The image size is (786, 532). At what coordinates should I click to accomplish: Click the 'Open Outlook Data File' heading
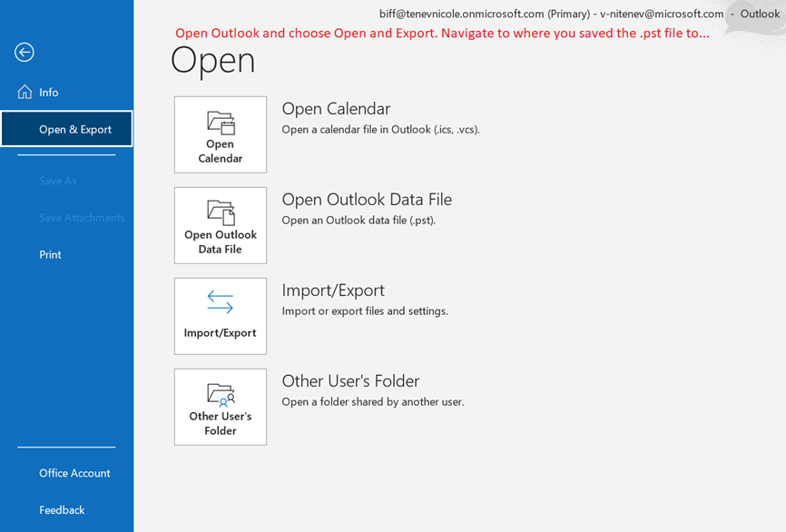tap(367, 200)
